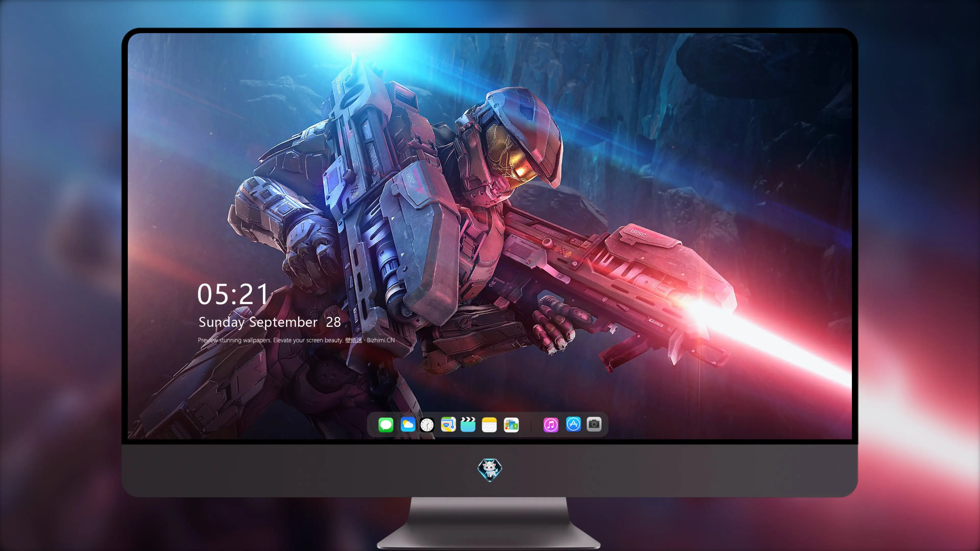Open the App Store in the dock
Viewport: 980px width, 551px height.
573,424
